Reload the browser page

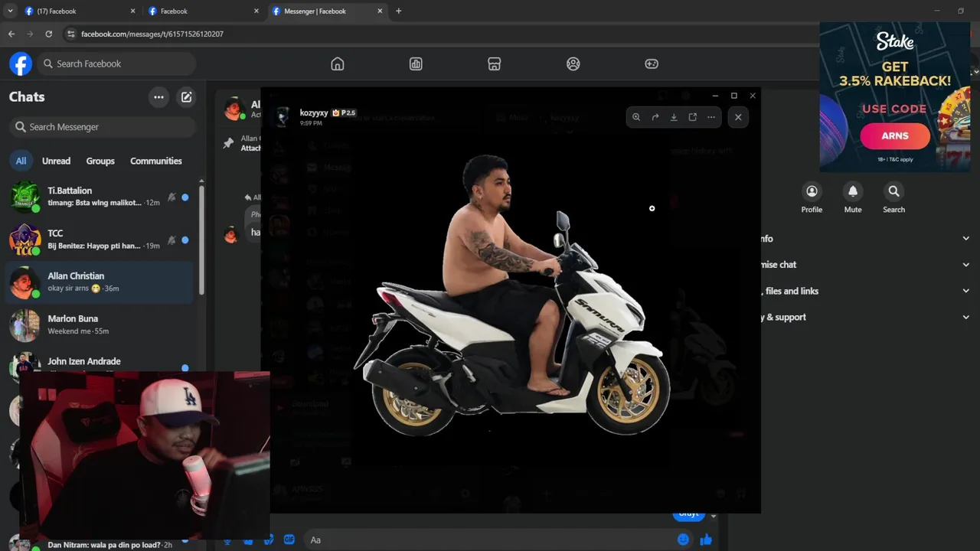coord(48,34)
